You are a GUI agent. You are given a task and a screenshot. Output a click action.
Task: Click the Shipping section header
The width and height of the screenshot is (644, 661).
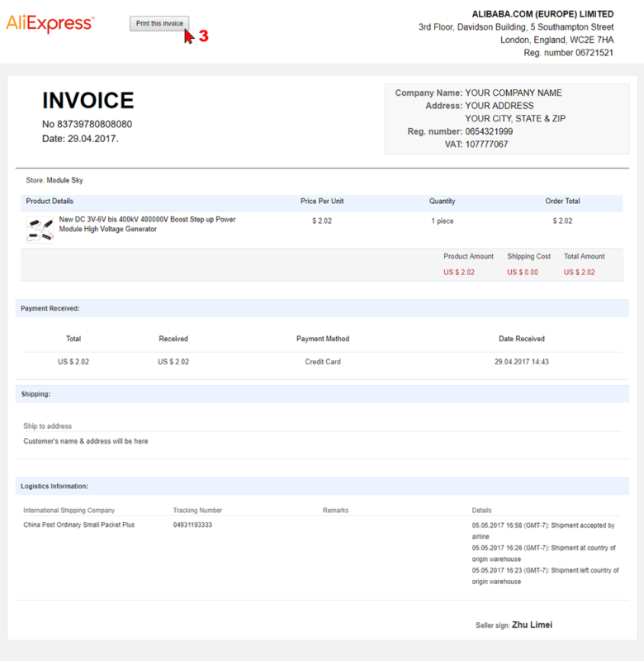pos(322,394)
